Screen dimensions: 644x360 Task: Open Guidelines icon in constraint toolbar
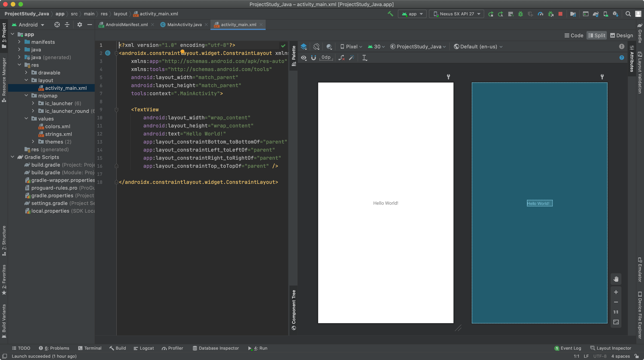[365, 58]
